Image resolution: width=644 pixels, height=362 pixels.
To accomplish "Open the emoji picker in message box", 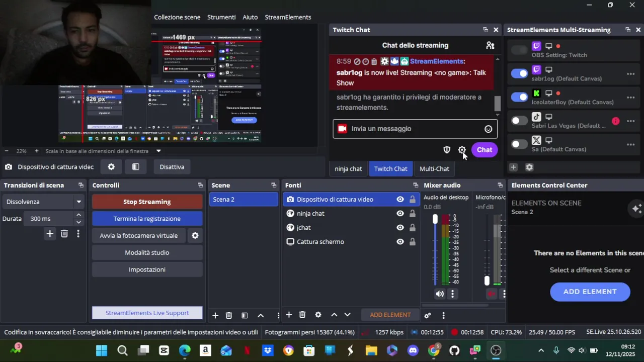I will pyautogui.click(x=488, y=129).
